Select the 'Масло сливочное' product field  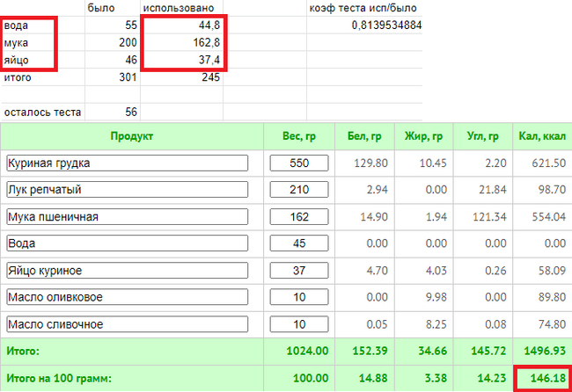[x=127, y=324]
